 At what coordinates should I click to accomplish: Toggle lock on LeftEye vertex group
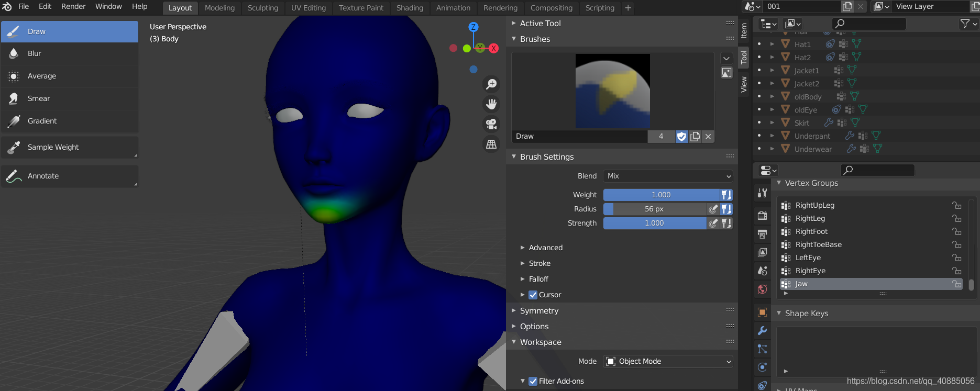point(956,258)
